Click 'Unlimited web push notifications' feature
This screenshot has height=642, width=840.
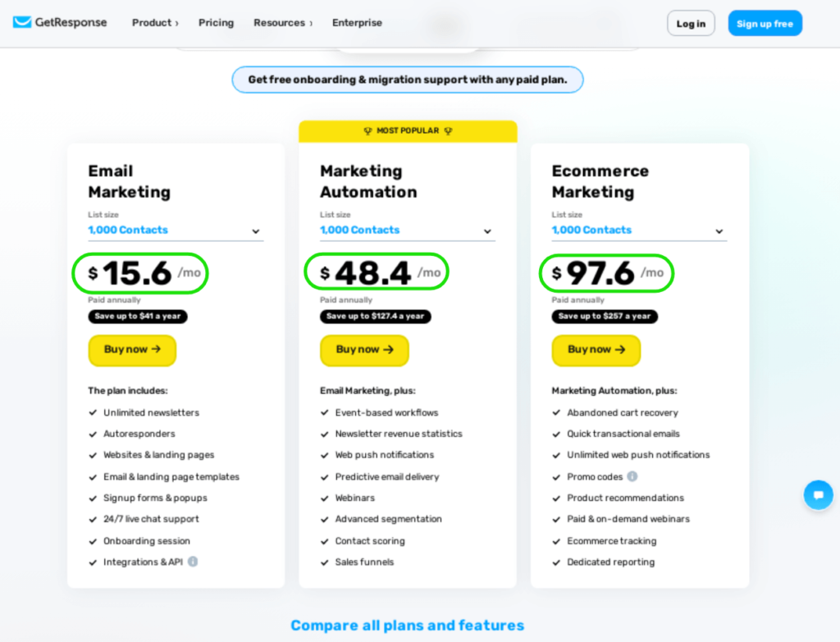638,454
